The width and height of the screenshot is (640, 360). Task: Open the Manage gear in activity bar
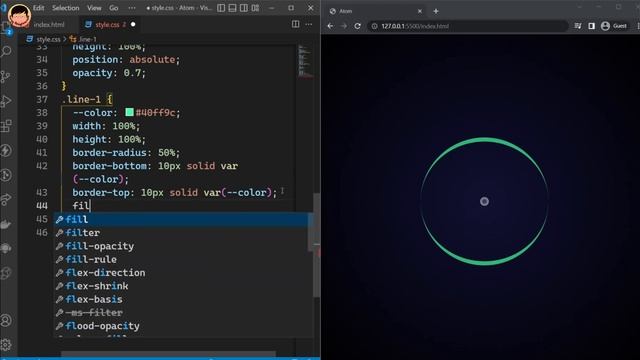[6, 345]
